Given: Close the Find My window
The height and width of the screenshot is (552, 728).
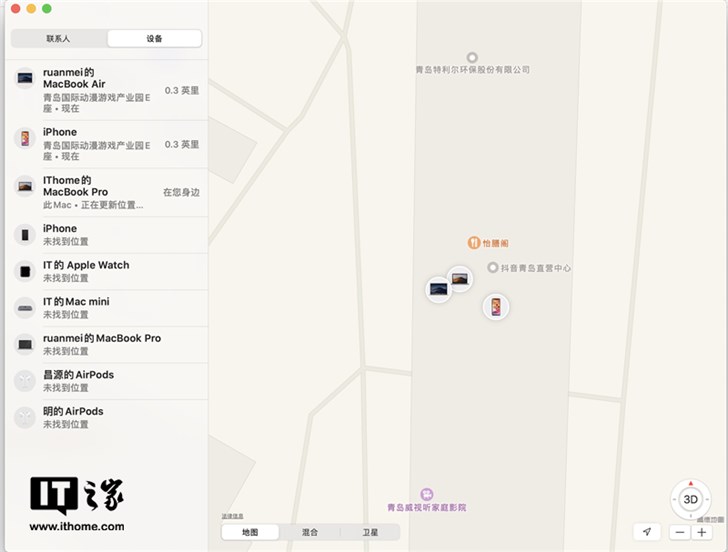Looking at the screenshot, I should click(x=15, y=9).
